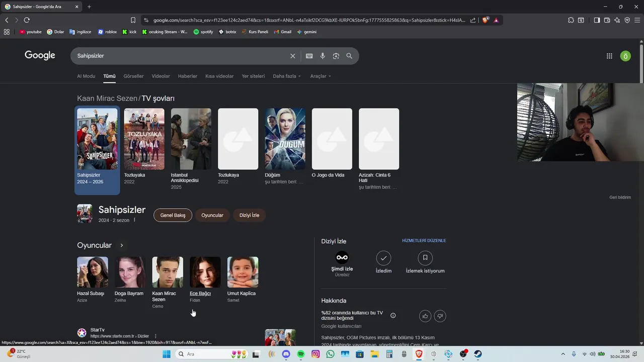The height and width of the screenshot is (362, 644).
Task: Bookmark this page from the address bar
Action: click(x=133, y=20)
